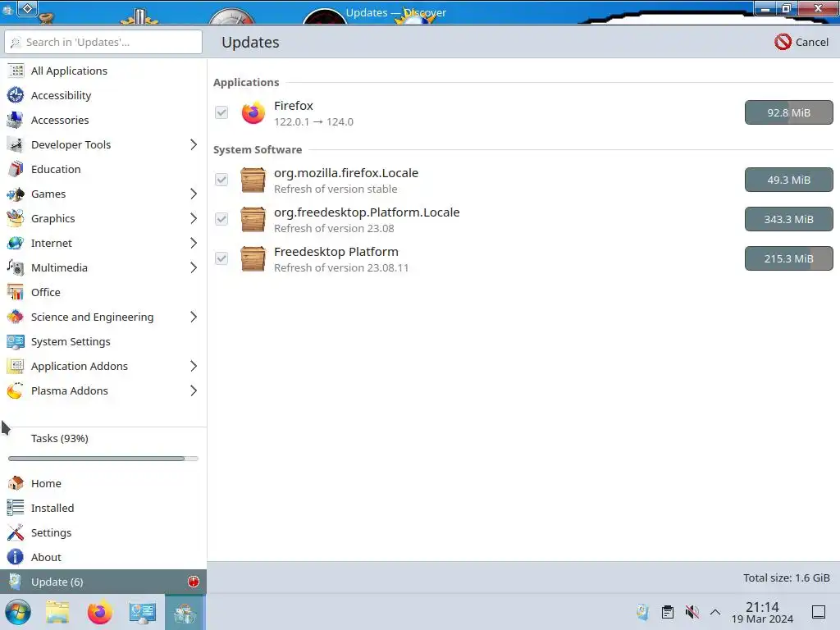
Task: Go to the Home page label
Action: (x=46, y=483)
